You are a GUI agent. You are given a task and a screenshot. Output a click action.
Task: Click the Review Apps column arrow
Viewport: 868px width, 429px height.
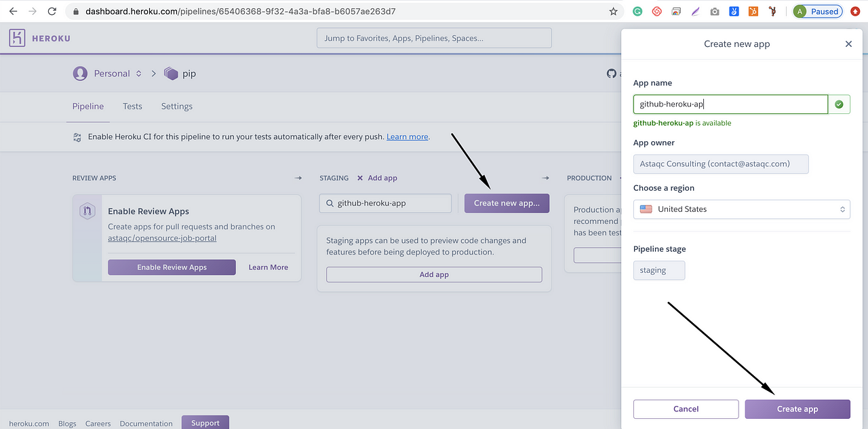(298, 178)
